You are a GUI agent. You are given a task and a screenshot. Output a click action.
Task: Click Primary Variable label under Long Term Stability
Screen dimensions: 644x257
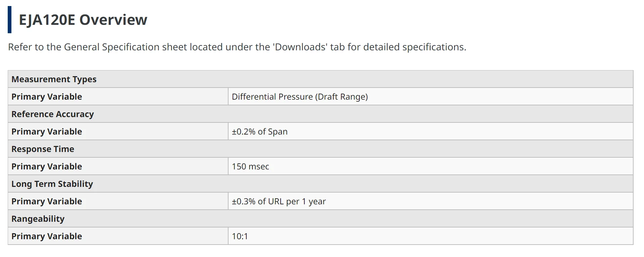tap(47, 201)
